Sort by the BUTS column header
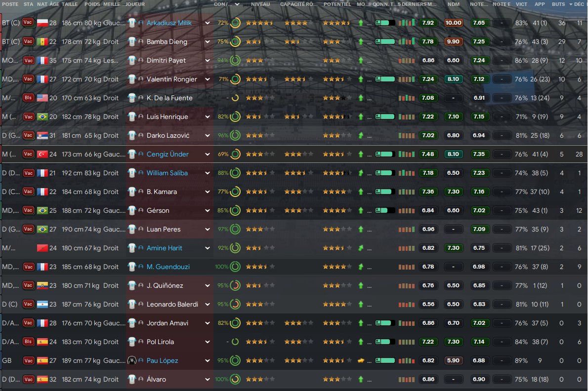Image resolution: width=588 pixels, height=391 pixels. point(558,4)
